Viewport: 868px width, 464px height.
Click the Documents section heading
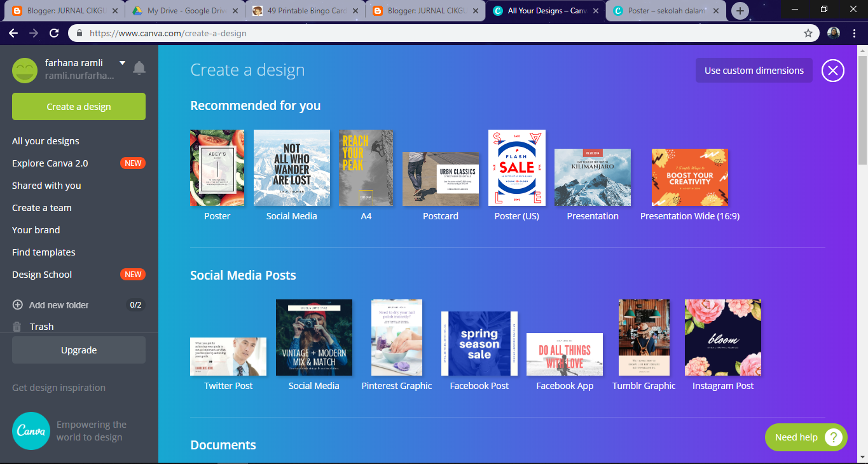(x=223, y=445)
